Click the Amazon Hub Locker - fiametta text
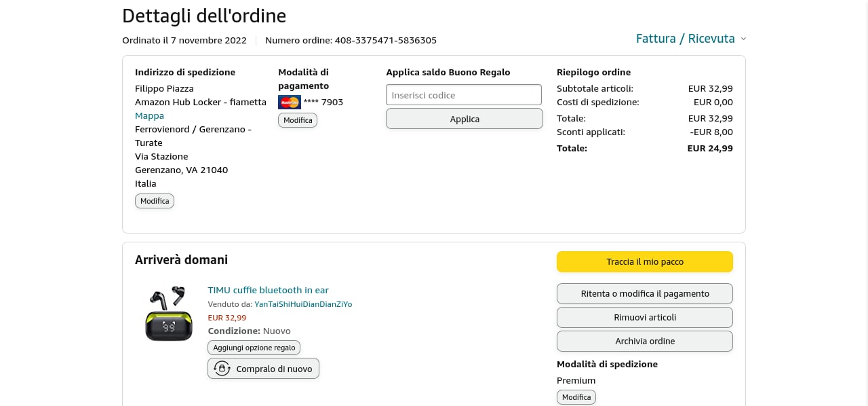868x406 pixels. click(201, 102)
